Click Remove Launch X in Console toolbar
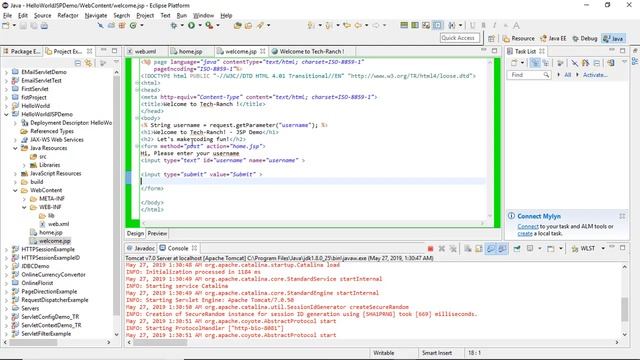Image resolution: width=640 pixels, height=360 pixels. click(442, 248)
